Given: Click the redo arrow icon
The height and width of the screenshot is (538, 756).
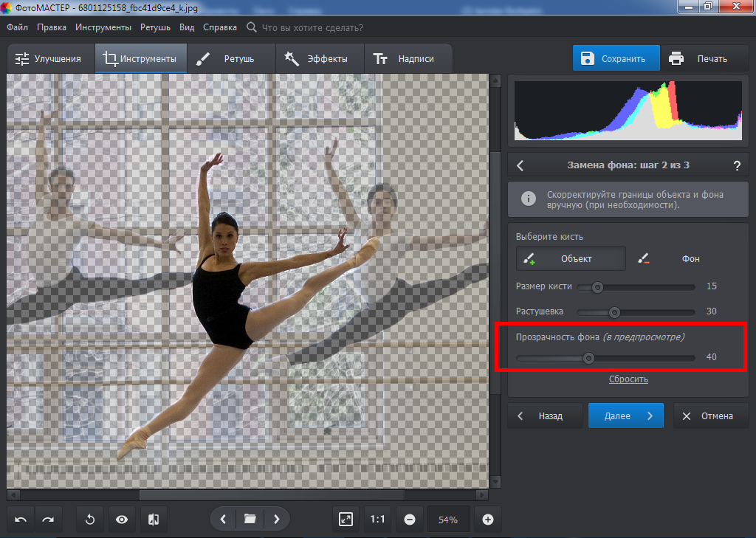Looking at the screenshot, I should tap(48, 520).
